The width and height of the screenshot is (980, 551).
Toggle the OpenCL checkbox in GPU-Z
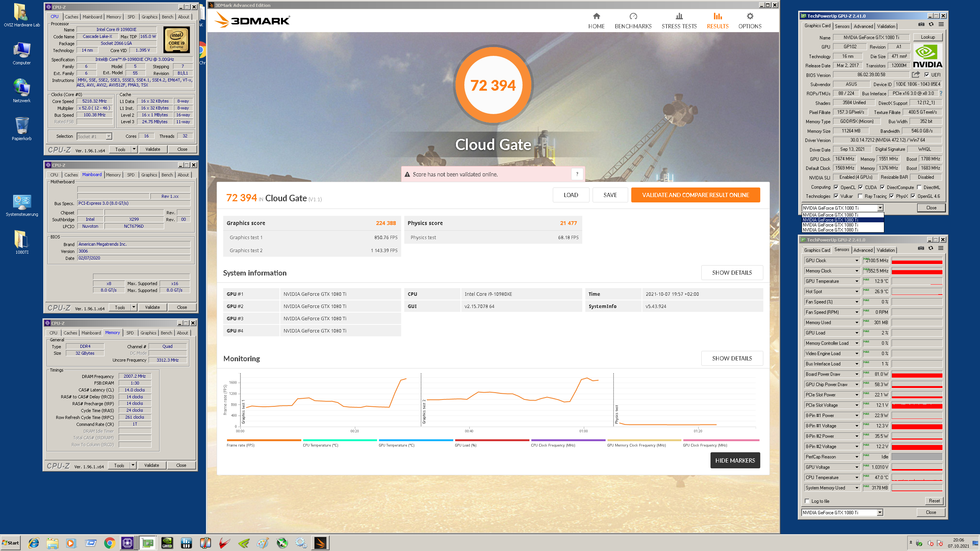836,187
